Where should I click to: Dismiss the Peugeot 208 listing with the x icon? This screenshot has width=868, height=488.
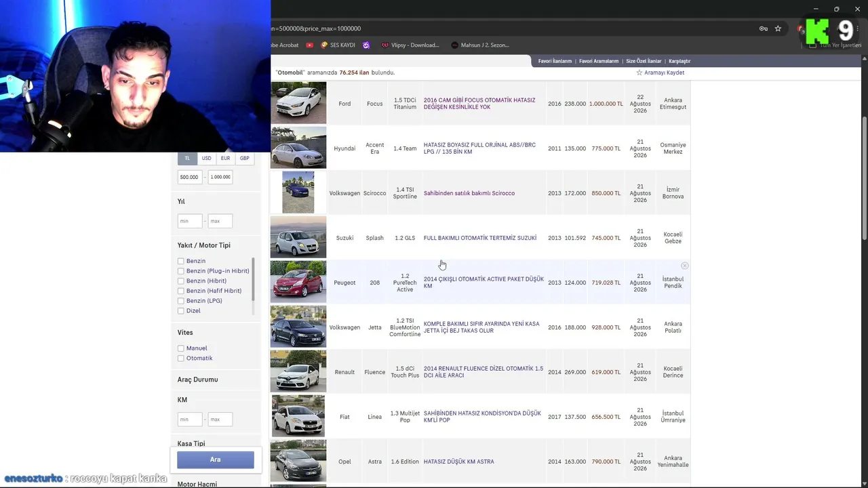coord(685,266)
